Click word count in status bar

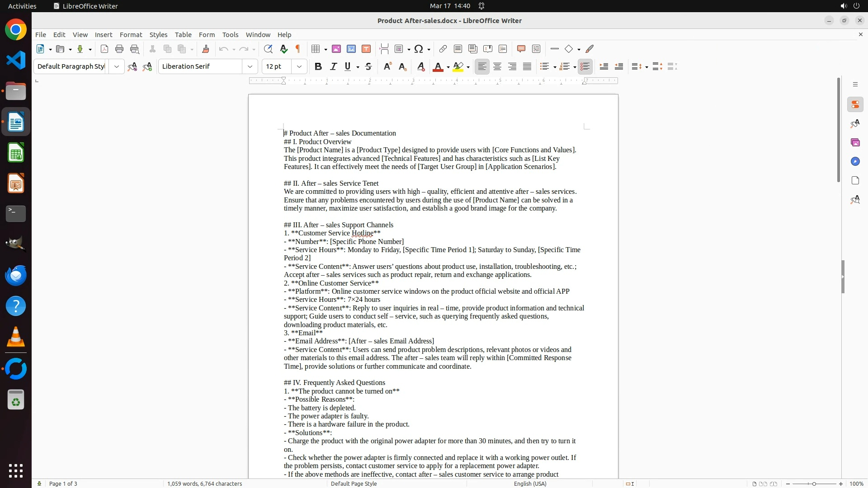[204, 484]
